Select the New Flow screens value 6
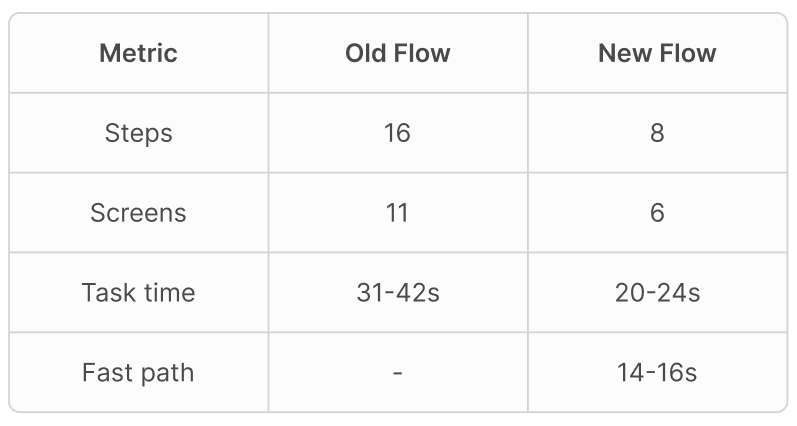This screenshot has width=797, height=426. point(657,213)
